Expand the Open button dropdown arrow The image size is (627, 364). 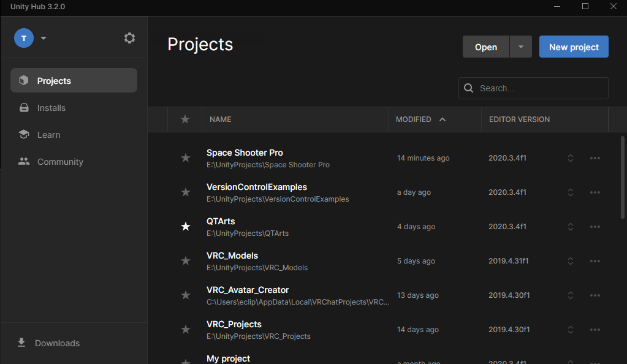point(520,47)
